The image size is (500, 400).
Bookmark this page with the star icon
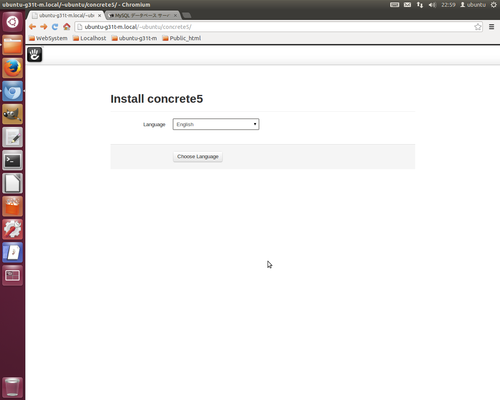click(x=478, y=27)
